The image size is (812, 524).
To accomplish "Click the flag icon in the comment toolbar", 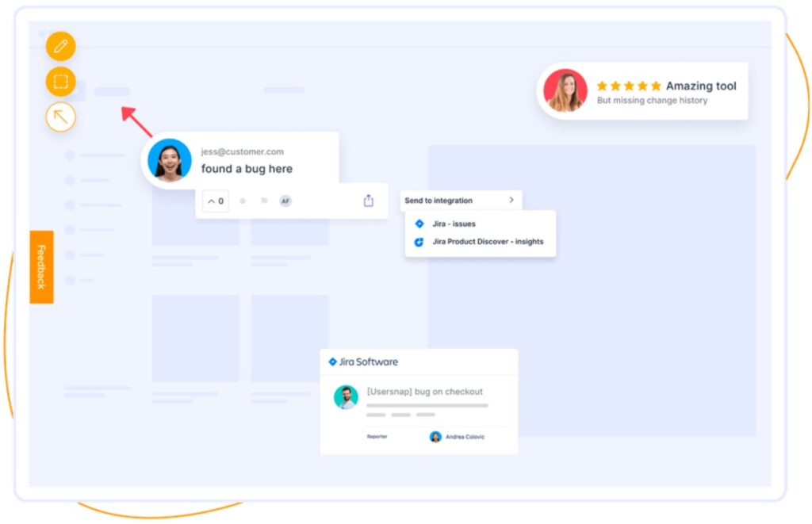I will click(264, 201).
